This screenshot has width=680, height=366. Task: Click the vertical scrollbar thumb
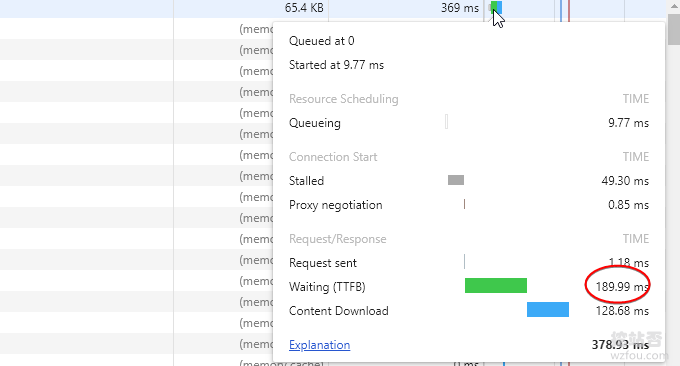click(674, 29)
